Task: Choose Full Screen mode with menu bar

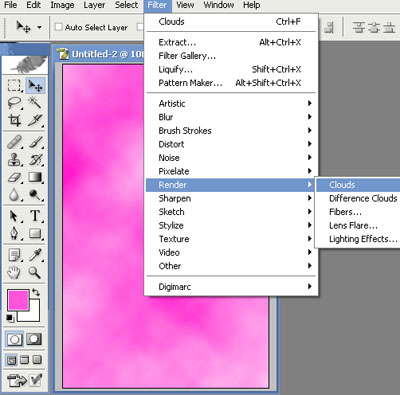Action: (x=24, y=360)
